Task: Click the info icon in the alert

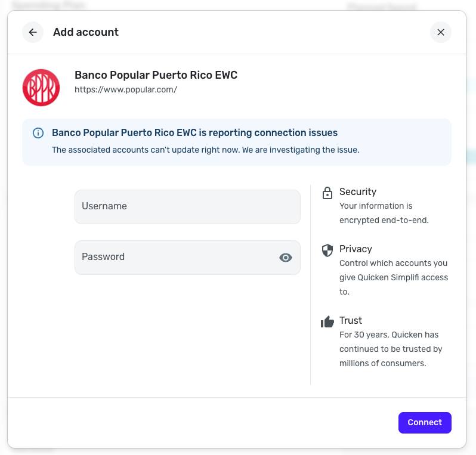Action: [x=38, y=133]
